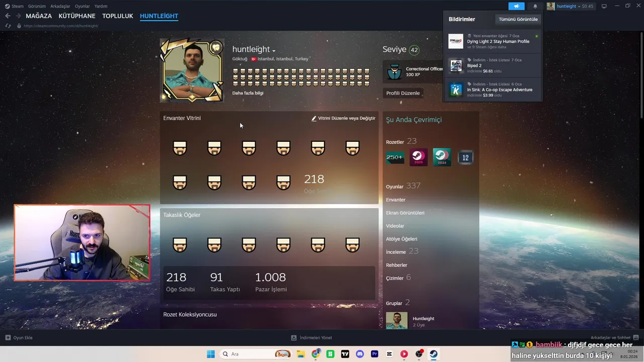Open the Rozetler link
The image size is (644, 362).
395,142
